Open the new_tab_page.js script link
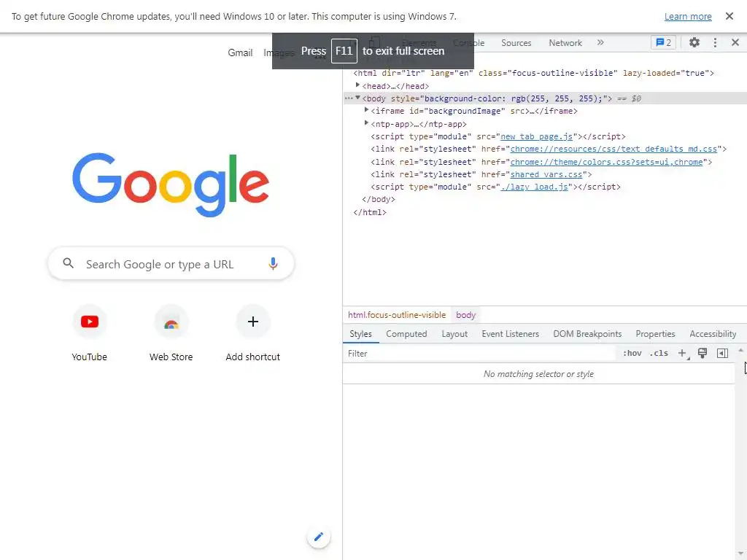This screenshot has width=747, height=560. click(536, 136)
